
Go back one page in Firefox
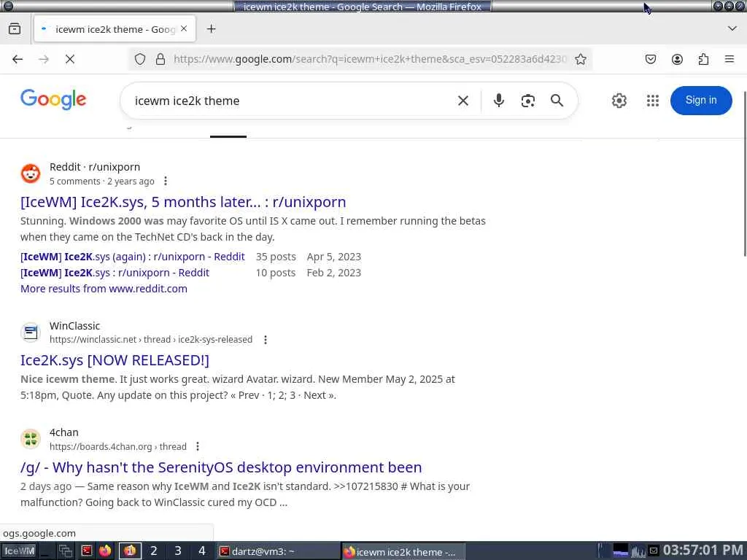click(18, 59)
